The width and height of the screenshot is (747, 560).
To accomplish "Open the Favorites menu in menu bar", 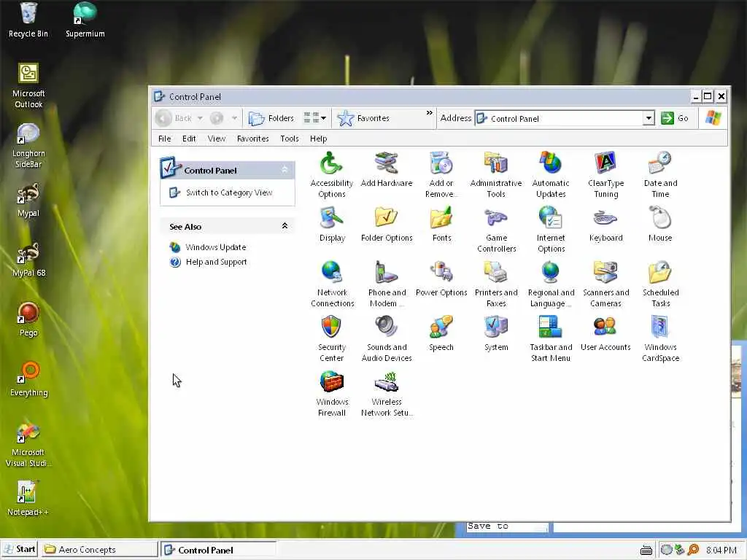I will click(x=252, y=139).
